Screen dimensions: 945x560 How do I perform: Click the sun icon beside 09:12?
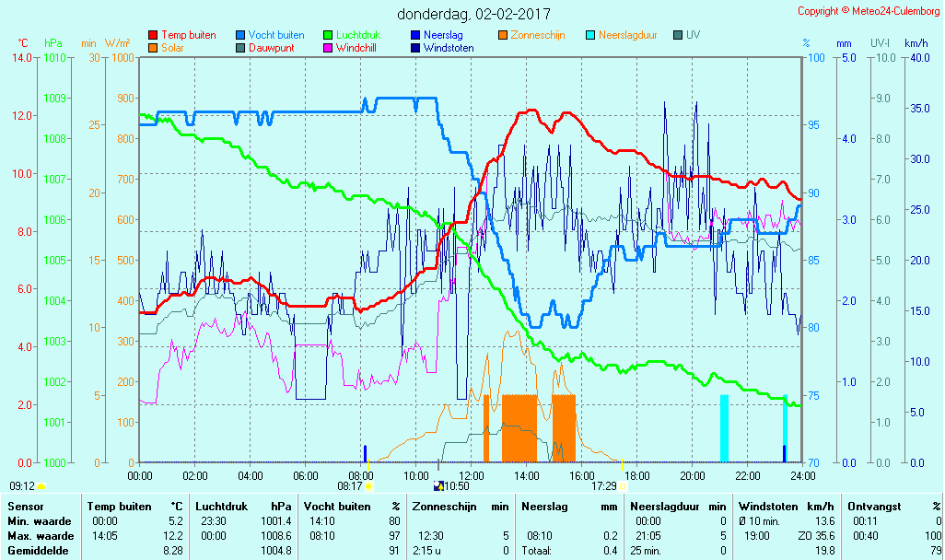[41, 485]
